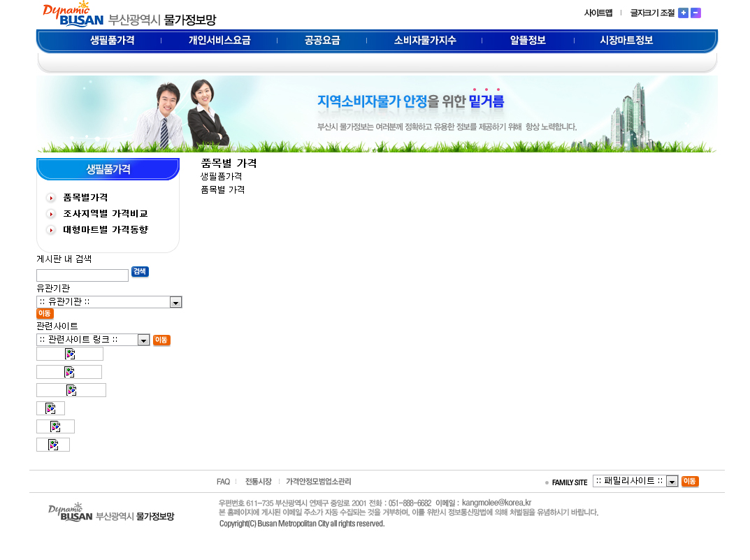Open the 공공요금 main menu

(x=322, y=40)
